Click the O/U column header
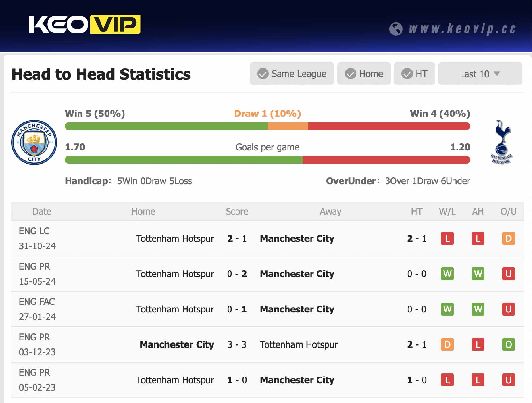 pos(508,211)
